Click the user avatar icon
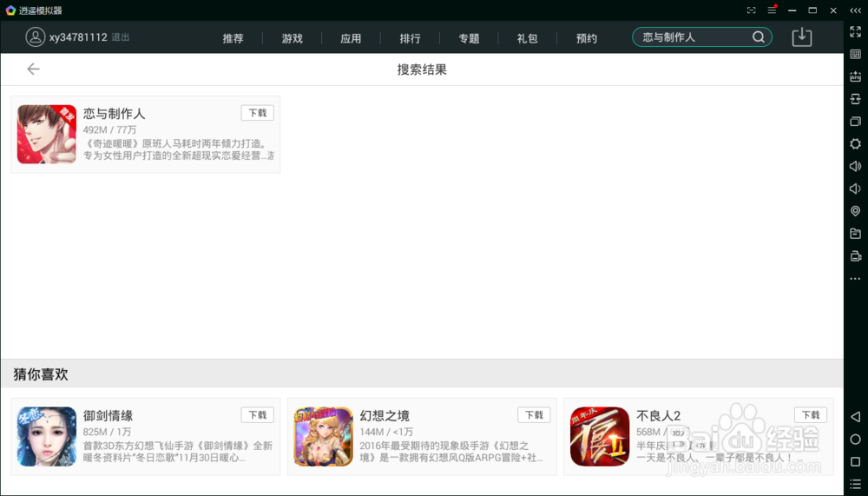Viewport: 868px width, 496px height. [x=35, y=37]
